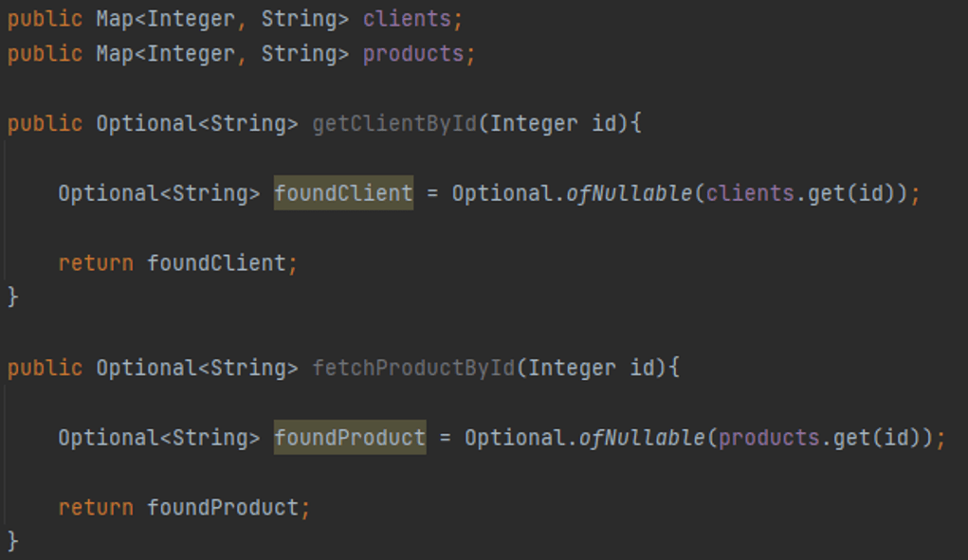This screenshot has width=968, height=560.
Task: Click the highlighted foundClient variable declaration
Action: (x=343, y=193)
